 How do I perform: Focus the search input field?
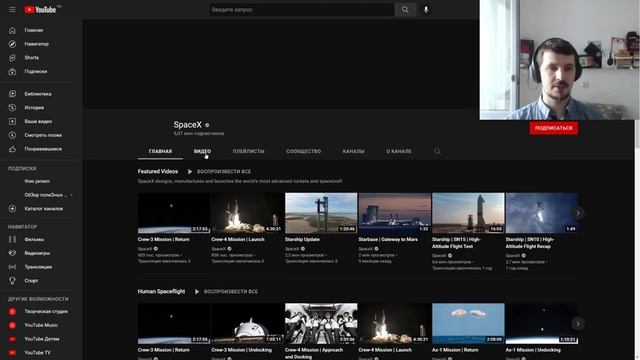coord(302,9)
